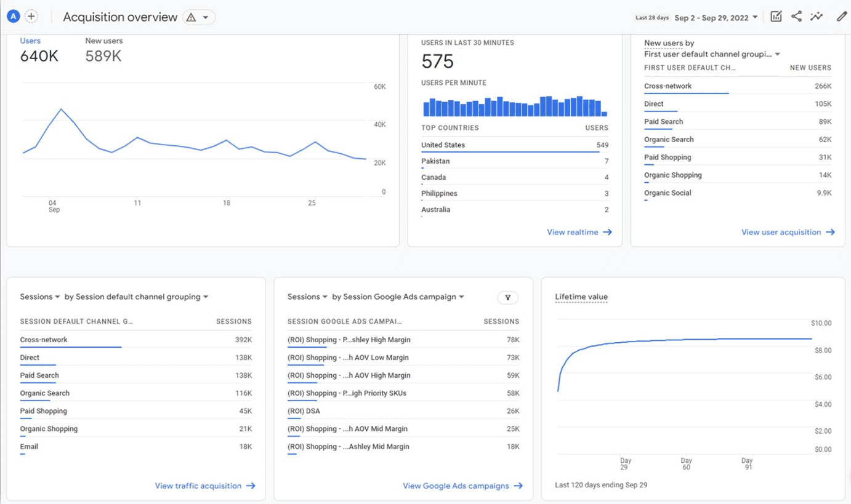Open View Google Ads campaigns
The height and width of the screenshot is (504, 851).
coord(462,486)
